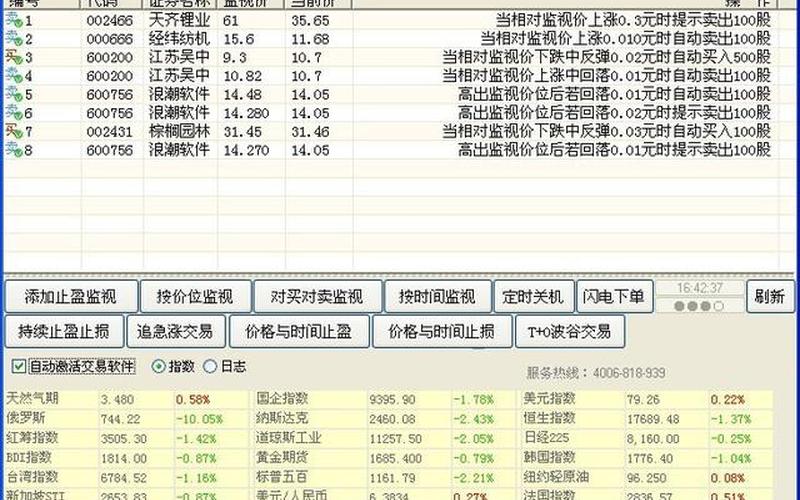Click the 纳斯达克 index name
800x500 pixels.
(282, 418)
